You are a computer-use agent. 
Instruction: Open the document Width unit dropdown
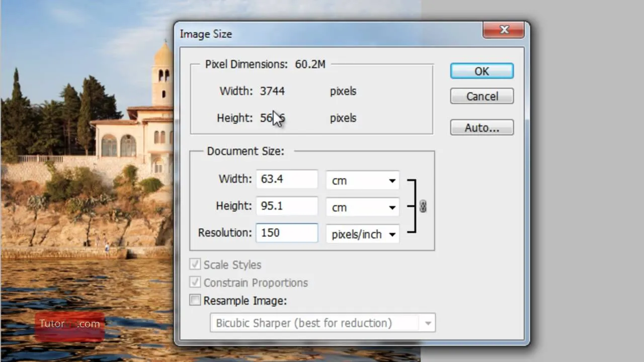click(362, 180)
